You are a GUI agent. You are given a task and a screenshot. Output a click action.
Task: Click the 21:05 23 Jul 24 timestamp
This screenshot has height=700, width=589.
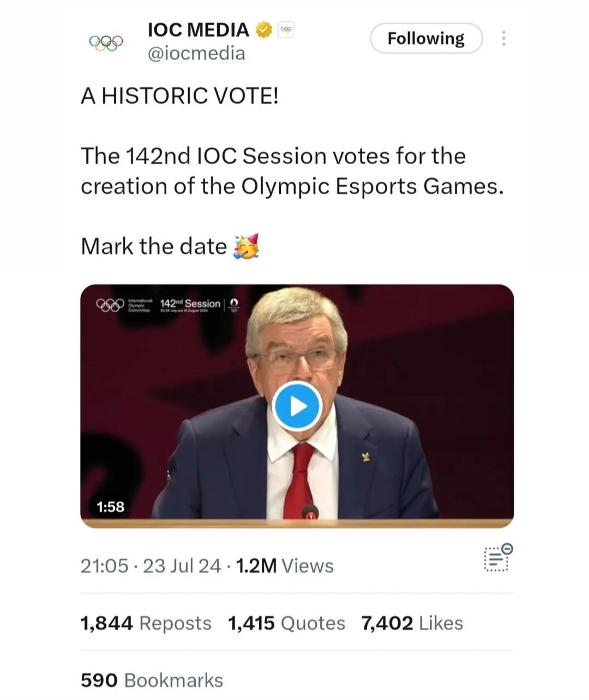151,566
